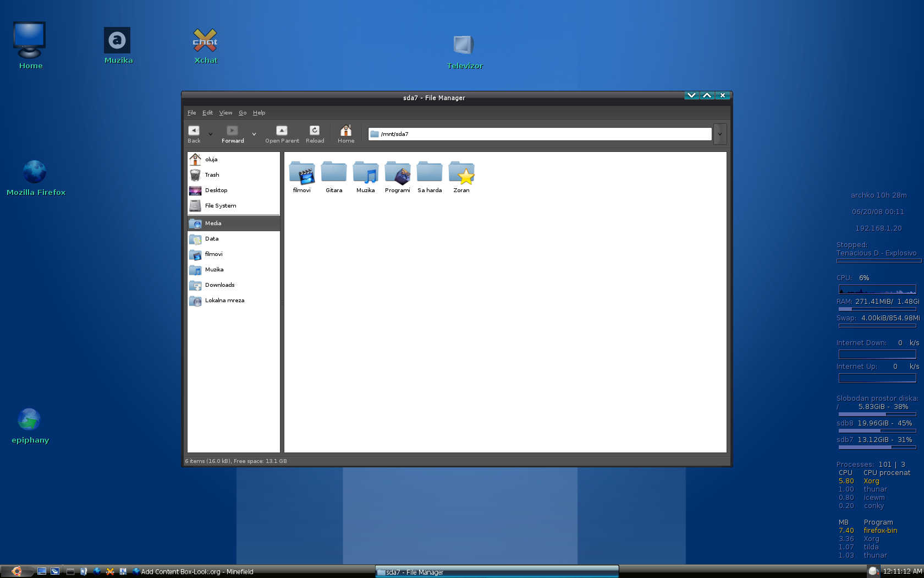Open Trash in the sidebar
This screenshot has height=578, width=924.
pos(234,175)
